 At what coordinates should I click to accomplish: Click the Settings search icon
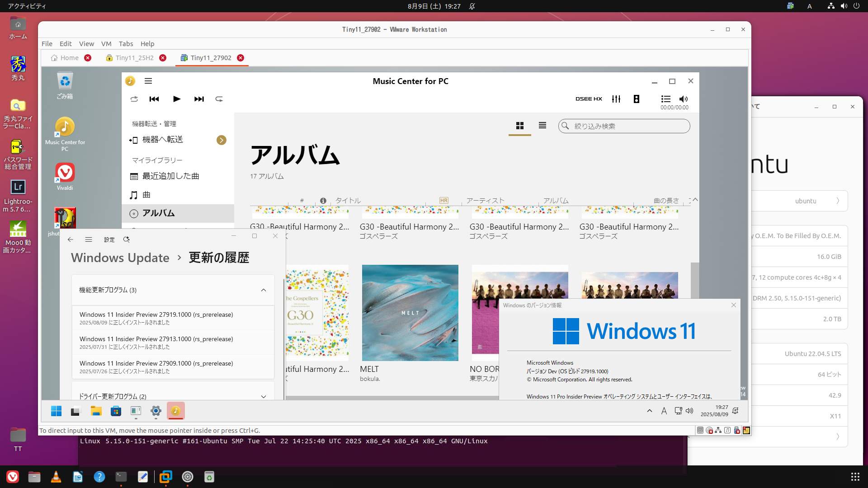click(x=127, y=239)
